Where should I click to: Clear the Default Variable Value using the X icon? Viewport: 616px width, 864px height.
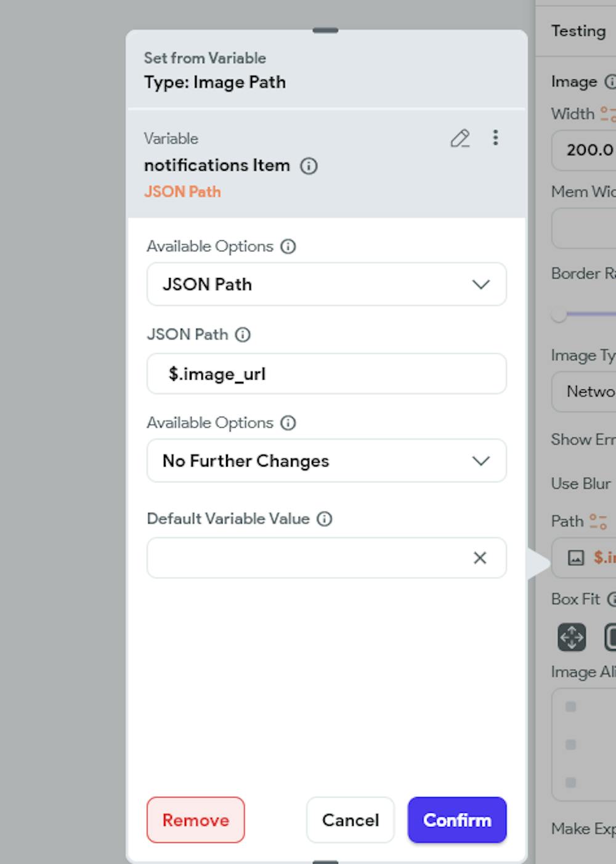[479, 558]
